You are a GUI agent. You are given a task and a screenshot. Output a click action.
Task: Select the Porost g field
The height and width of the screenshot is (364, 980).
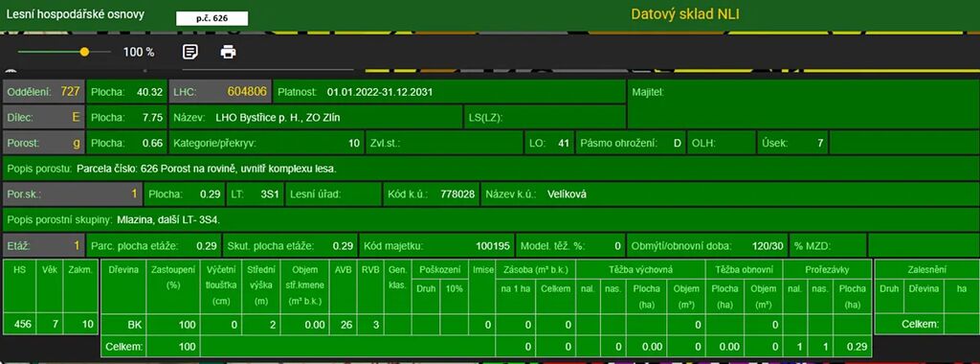(x=43, y=143)
